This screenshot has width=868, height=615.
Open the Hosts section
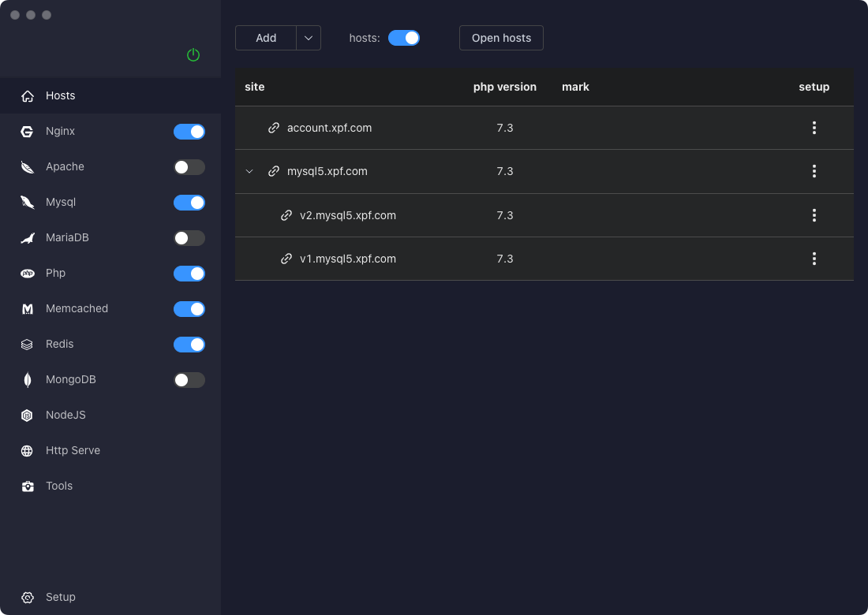110,95
